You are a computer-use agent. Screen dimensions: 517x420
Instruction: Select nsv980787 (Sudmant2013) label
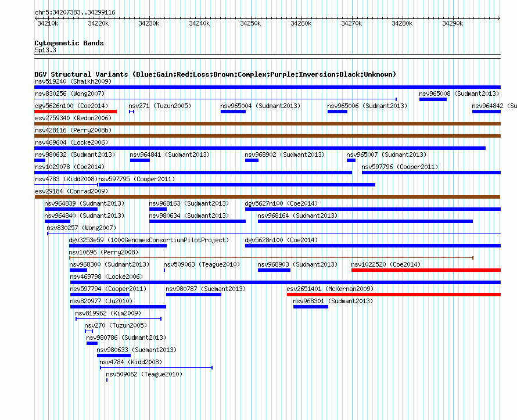point(206,289)
